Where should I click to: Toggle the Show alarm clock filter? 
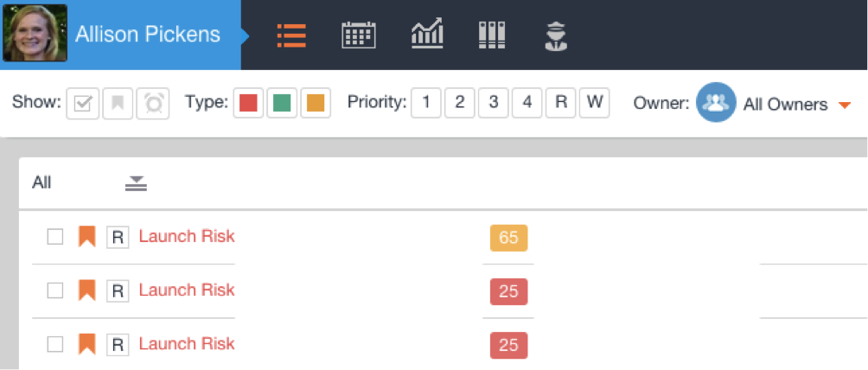(153, 104)
